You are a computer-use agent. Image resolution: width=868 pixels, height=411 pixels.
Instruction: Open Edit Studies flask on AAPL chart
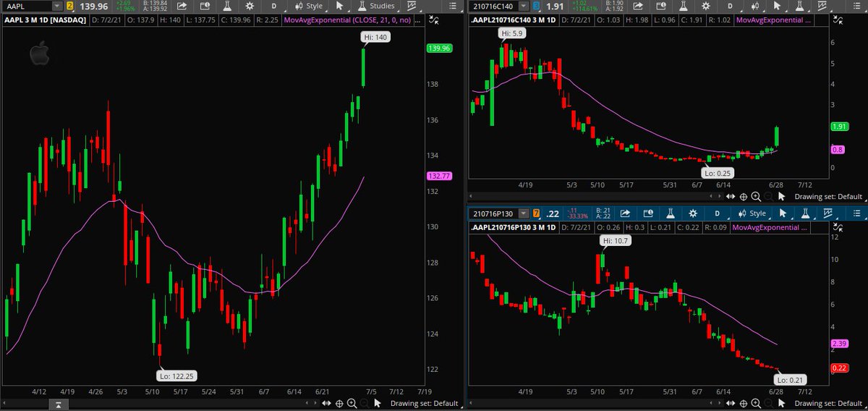pyautogui.click(x=227, y=6)
